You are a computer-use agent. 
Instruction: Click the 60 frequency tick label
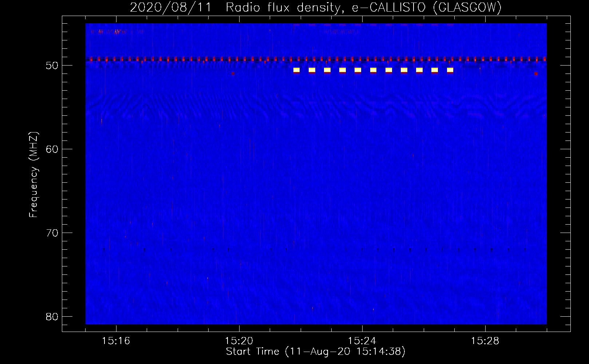tap(52, 149)
